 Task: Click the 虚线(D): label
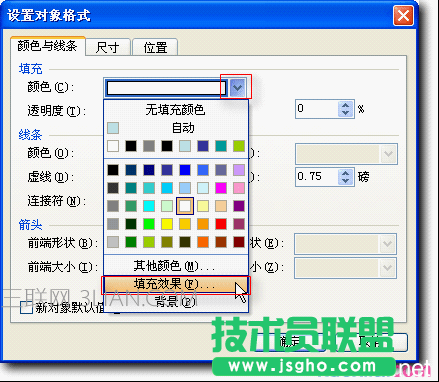coord(51,177)
